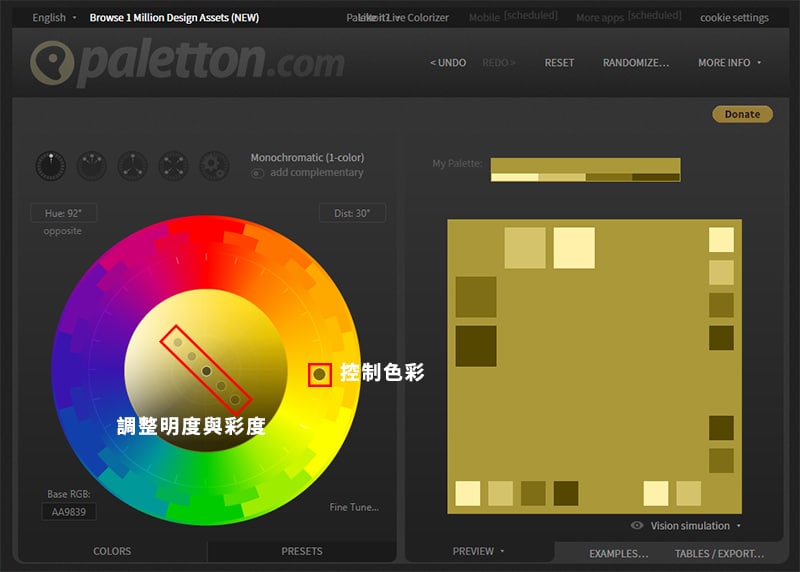Click the RANDOMIZE button

pos(636,63)
